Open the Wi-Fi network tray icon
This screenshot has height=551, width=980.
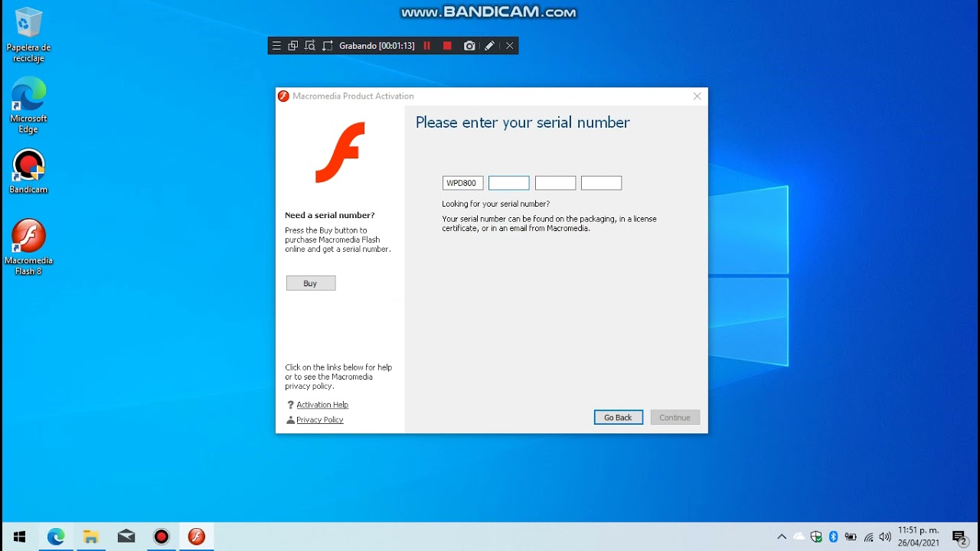[868, 537]
